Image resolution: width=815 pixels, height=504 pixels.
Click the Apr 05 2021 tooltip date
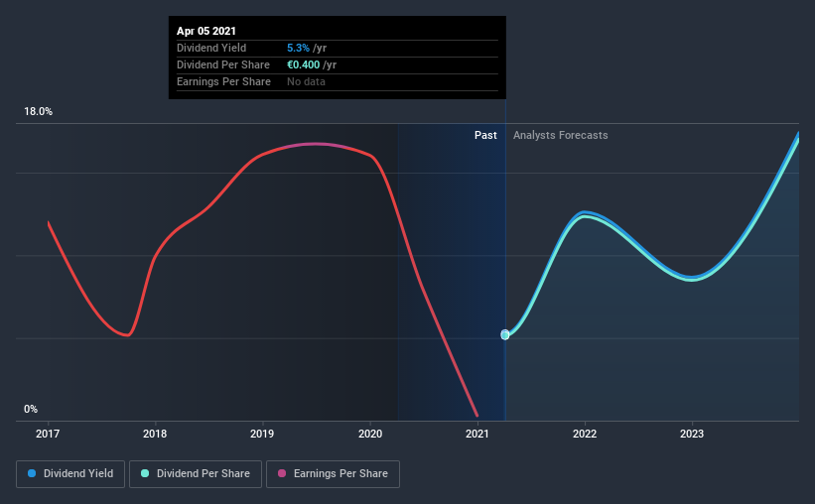point(206,31)
